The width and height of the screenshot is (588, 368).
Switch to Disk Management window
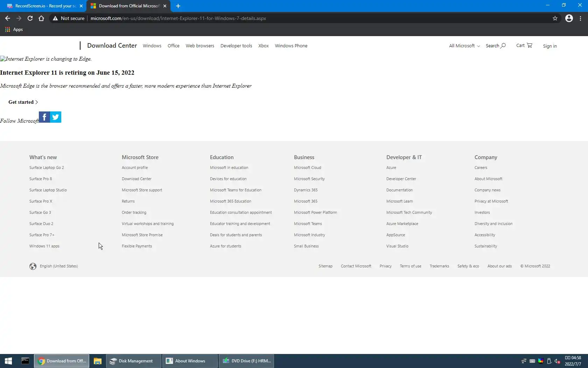point(134,361)
